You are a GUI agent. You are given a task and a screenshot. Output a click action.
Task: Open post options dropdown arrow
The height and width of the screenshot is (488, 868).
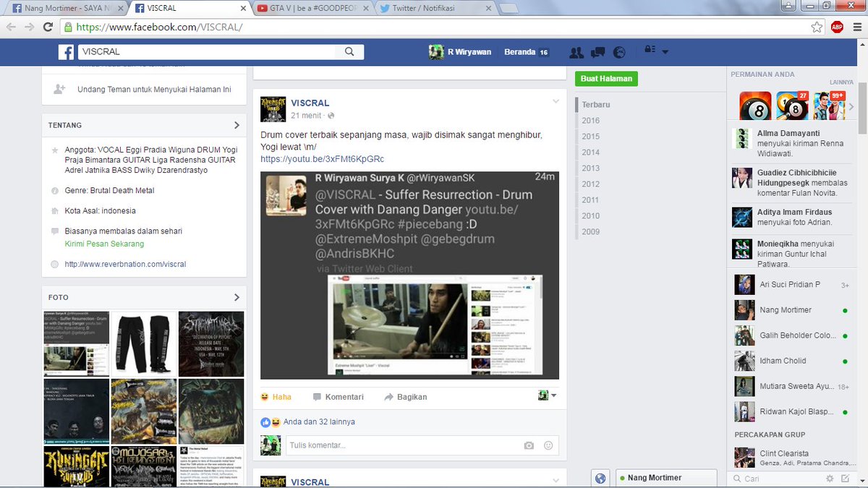(x=556, y=101)
